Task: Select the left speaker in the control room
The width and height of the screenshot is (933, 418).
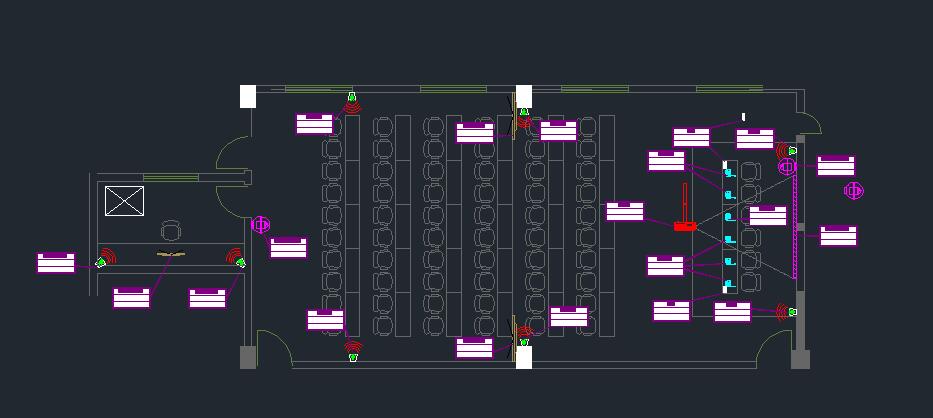Action: pos(103,260)
